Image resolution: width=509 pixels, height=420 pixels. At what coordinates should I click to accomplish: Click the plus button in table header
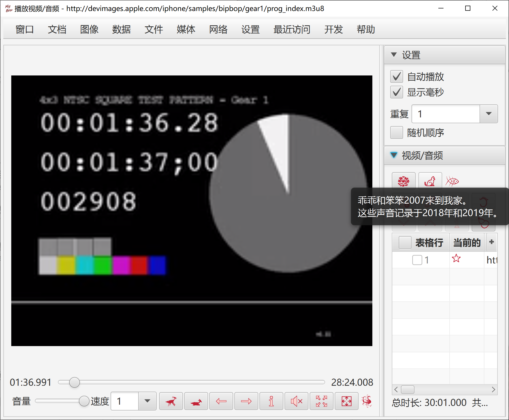(x=491, y=242)
